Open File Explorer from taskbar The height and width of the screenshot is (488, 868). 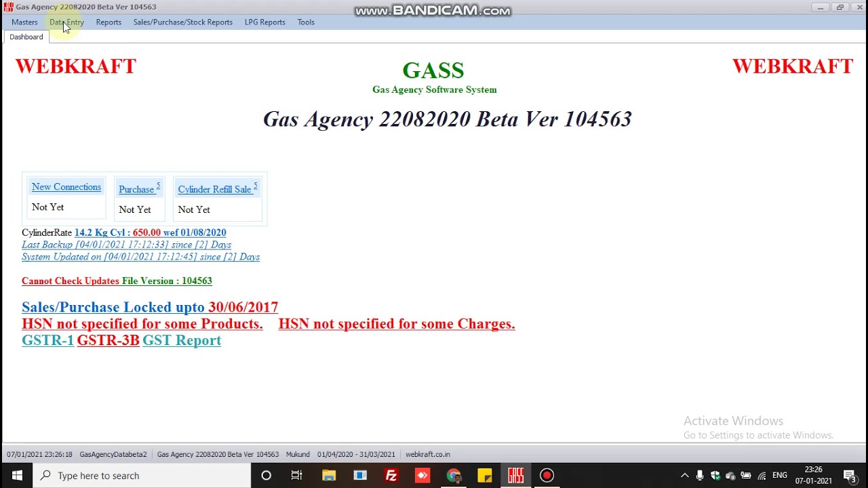pos(328,475)
